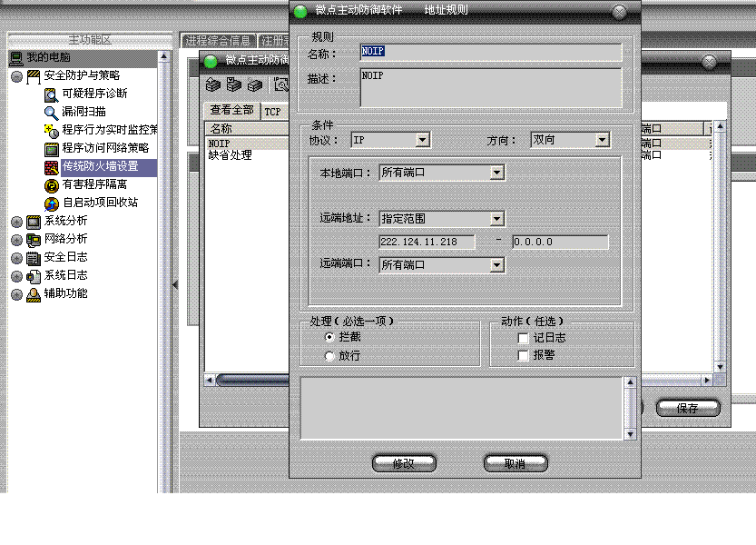Image resolution: width=756 pixels, height=545 pixels.
Task: Click the left tree panel scroll-up arrow
Action: point(164,56)
